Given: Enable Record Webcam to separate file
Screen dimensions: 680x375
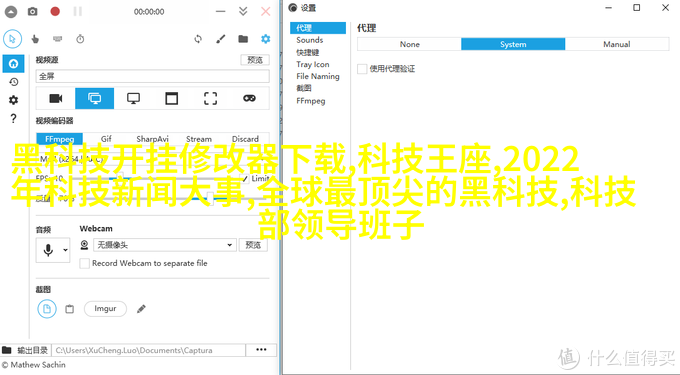Looking at the screenshot, I should [85, 263].
